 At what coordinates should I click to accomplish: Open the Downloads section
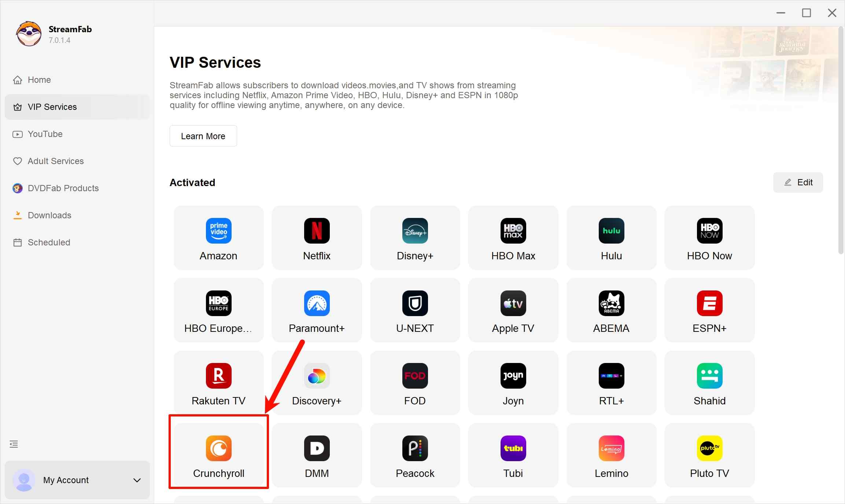tap(49, 215)
